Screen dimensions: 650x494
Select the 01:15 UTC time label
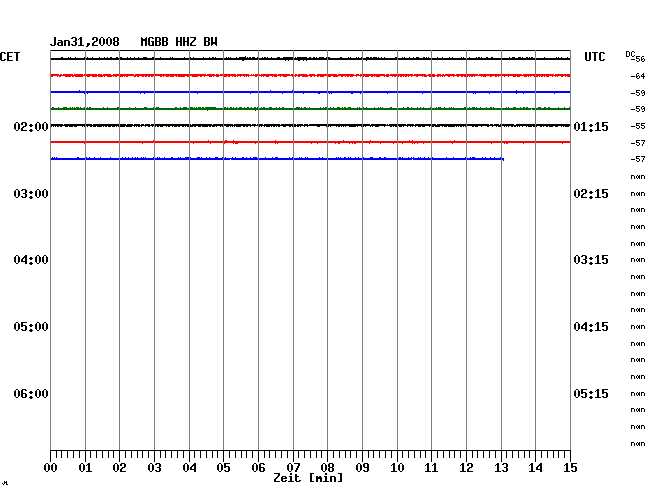(x=591, y=126)
